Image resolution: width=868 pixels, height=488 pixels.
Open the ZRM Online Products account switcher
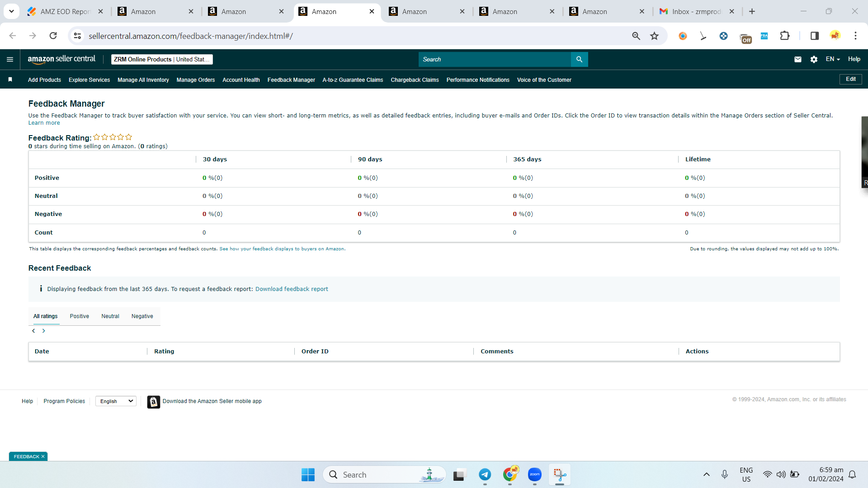point(162,59)
